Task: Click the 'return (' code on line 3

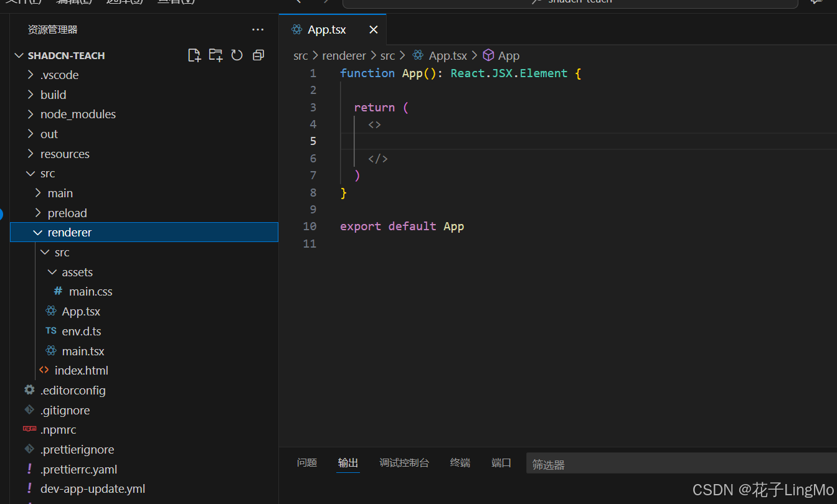Action: [x=381, y=107]
